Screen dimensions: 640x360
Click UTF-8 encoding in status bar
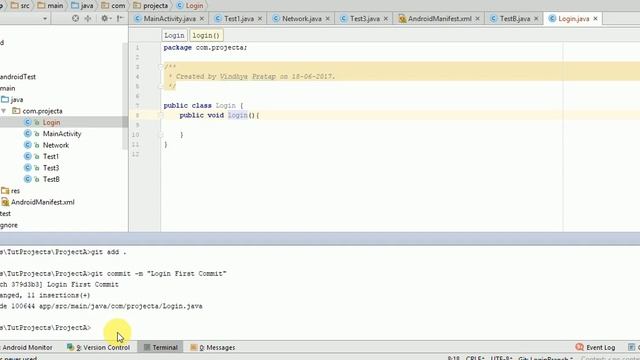coord(501,358)
